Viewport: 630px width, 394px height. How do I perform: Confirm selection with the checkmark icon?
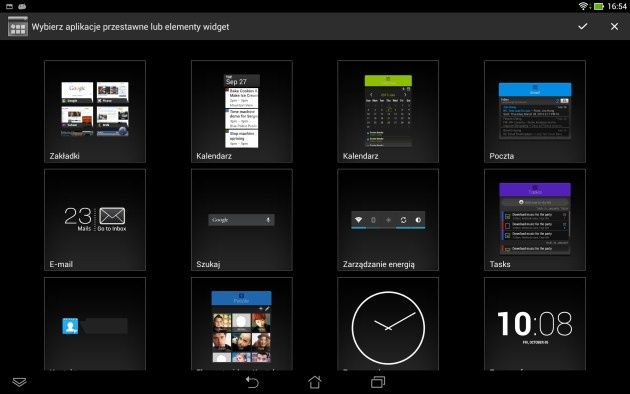tap(583, 27)
